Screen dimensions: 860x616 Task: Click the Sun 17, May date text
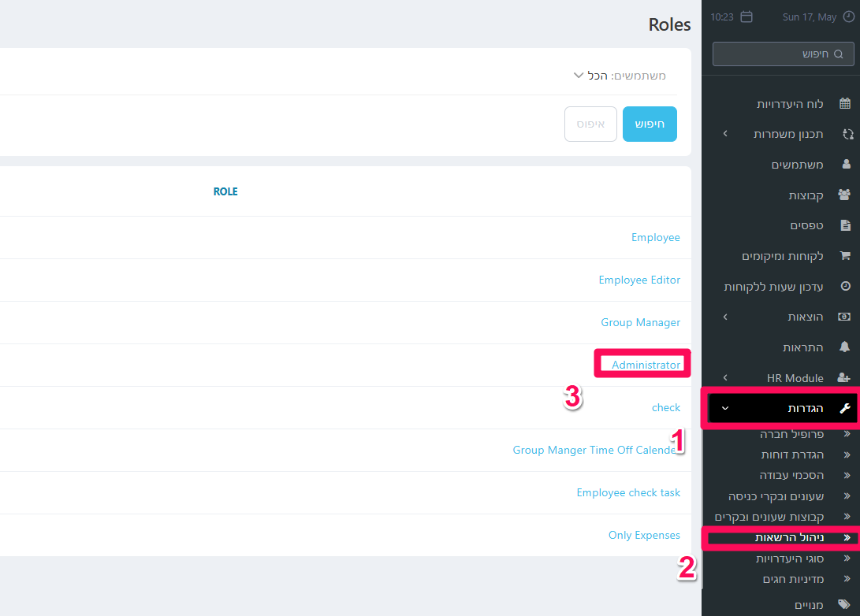click(x=810, y=17)
